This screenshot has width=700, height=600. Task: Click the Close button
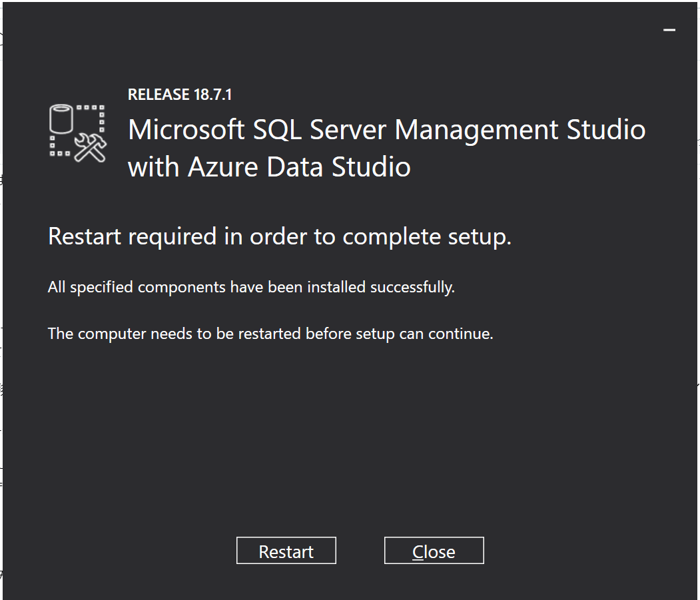[x=434, y=551]
